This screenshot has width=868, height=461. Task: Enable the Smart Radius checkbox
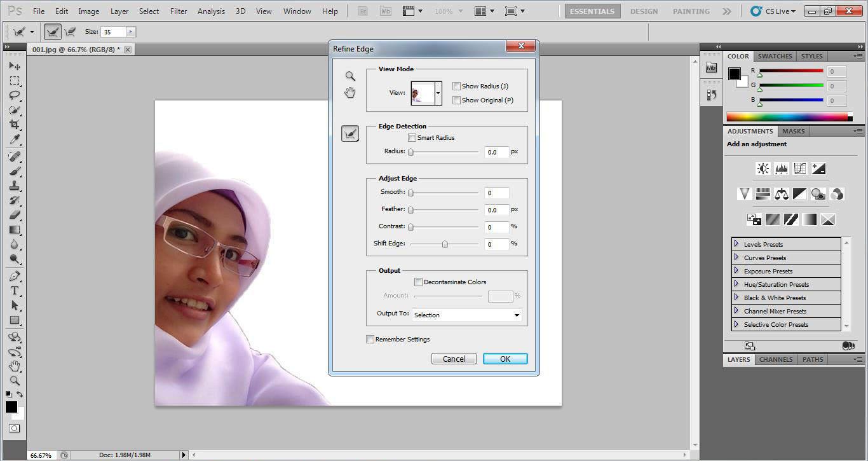coord(412,138)
